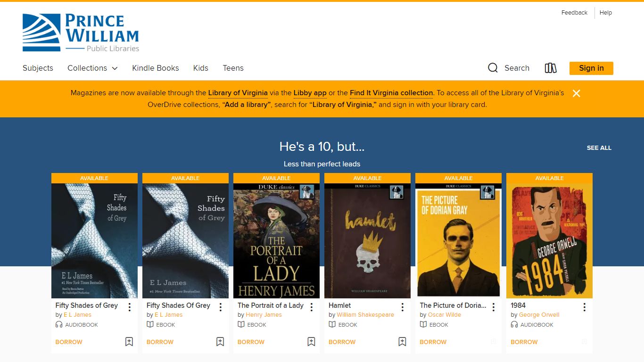
Task: Add The Portrait of a Lady to wish list
Action: (x=311, y=342)
